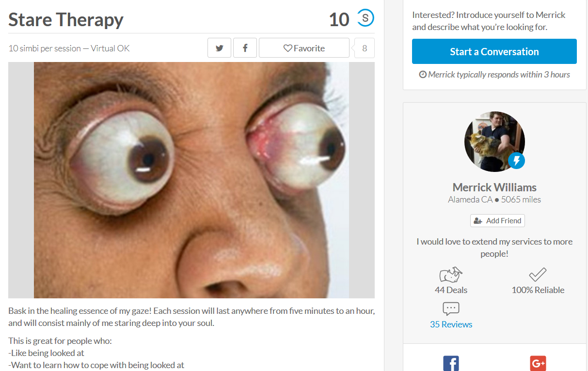This screenshot has width=588, height=371.
Task: Start a Conversation with Merrick
Action: [494, 51]
